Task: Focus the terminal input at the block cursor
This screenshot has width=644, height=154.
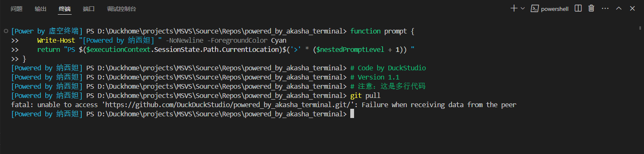Action: (x=352, y=114)
